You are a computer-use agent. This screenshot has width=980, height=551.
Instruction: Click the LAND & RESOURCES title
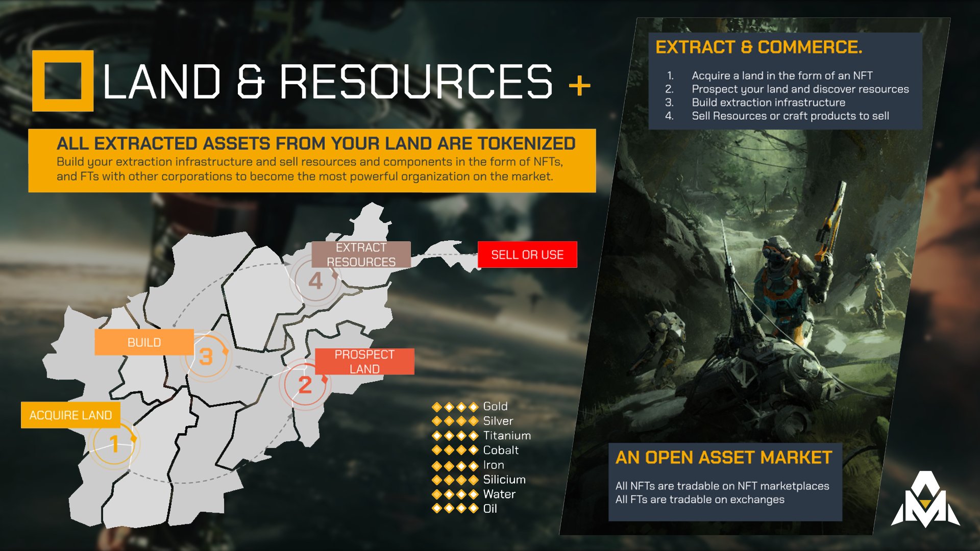328,82
